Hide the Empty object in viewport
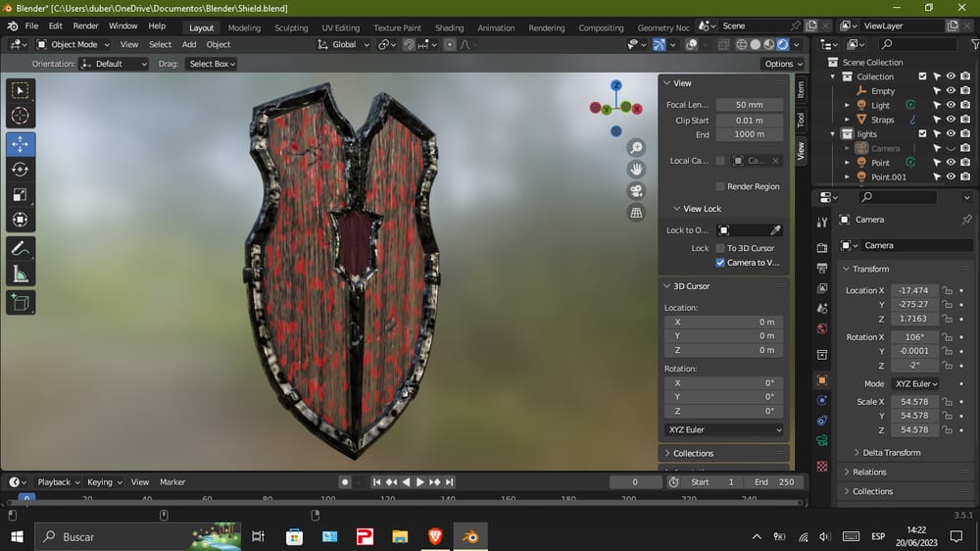Viewport: 980px width, 551px height. (x=951, y=90)
